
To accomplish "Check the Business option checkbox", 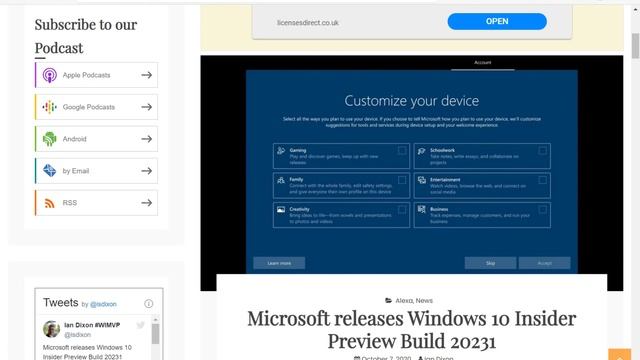I will click(542, 210).
